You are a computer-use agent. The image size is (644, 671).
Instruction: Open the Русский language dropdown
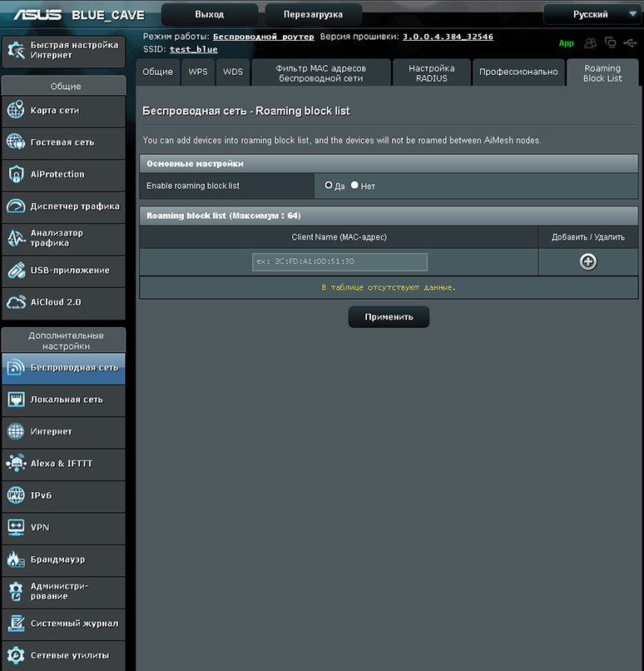pos(592,14)
